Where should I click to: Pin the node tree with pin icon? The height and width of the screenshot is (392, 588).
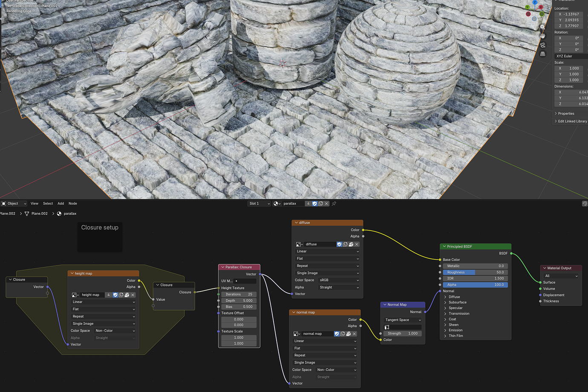(x=334, y=204)
